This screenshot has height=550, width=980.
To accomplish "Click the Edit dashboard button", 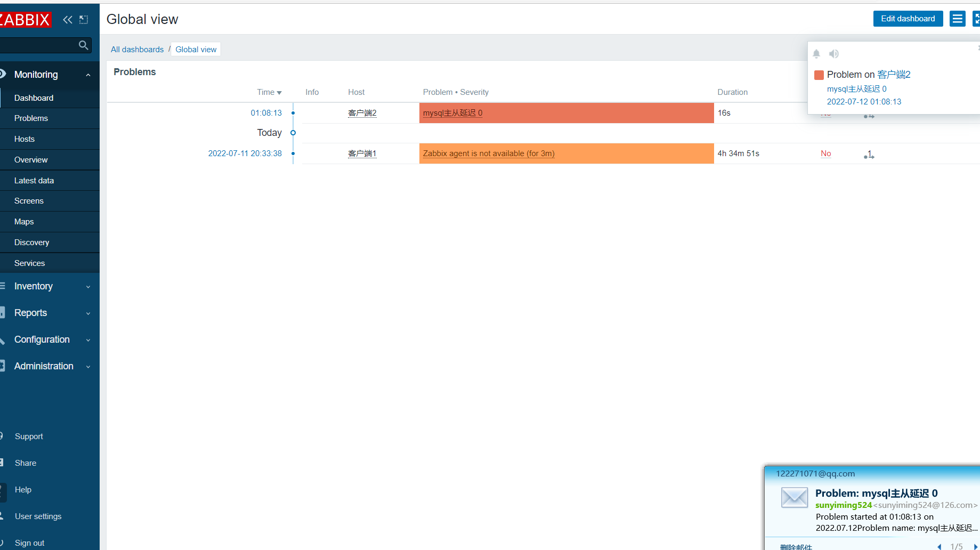I will [908, 19].
